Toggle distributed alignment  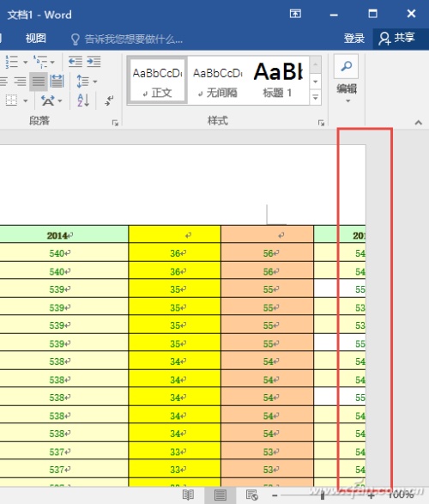pyautogui.click(x=57, y=81)
